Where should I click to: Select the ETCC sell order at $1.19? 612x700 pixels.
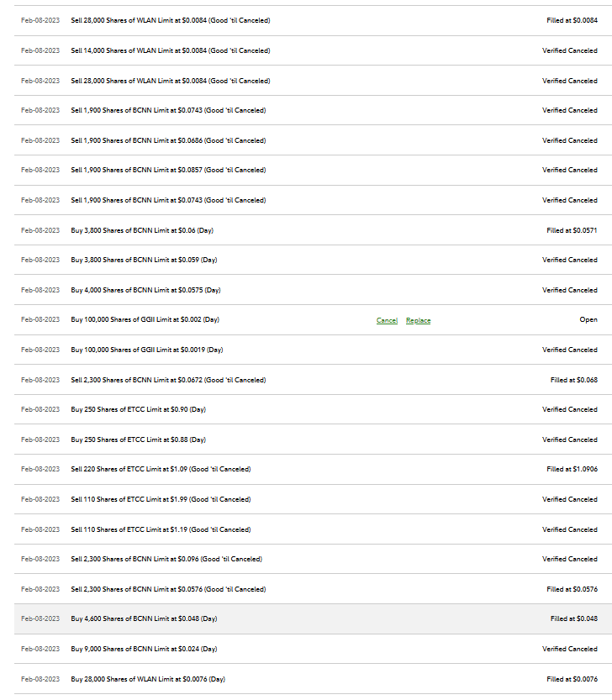pyautogui.click(x=161, y=529)
